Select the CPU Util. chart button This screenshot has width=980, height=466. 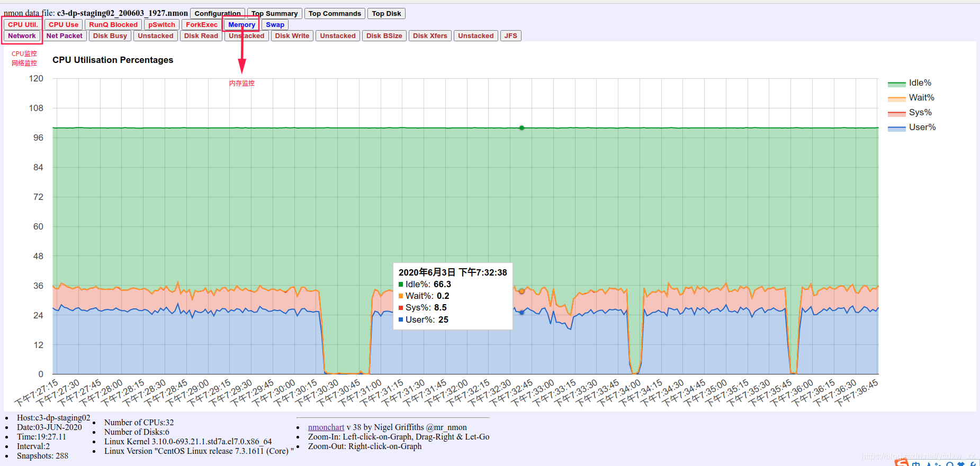[x=23, y=25]
